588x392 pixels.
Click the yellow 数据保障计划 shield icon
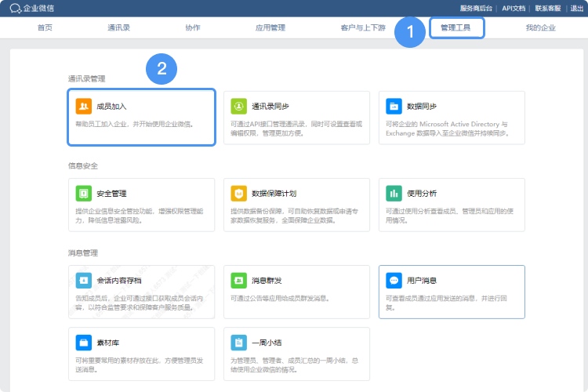click(239, 193)
